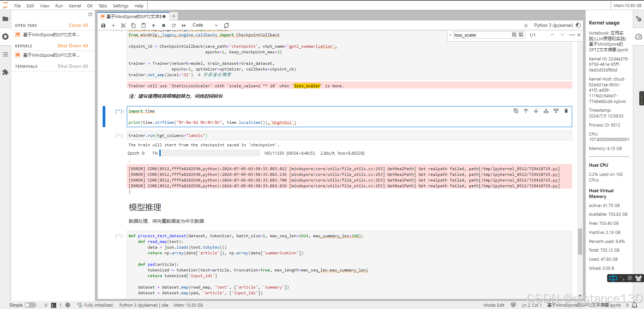The image size is (644, 309).
Task: Click Fully initialized LSP status
Action: (95, 305)
